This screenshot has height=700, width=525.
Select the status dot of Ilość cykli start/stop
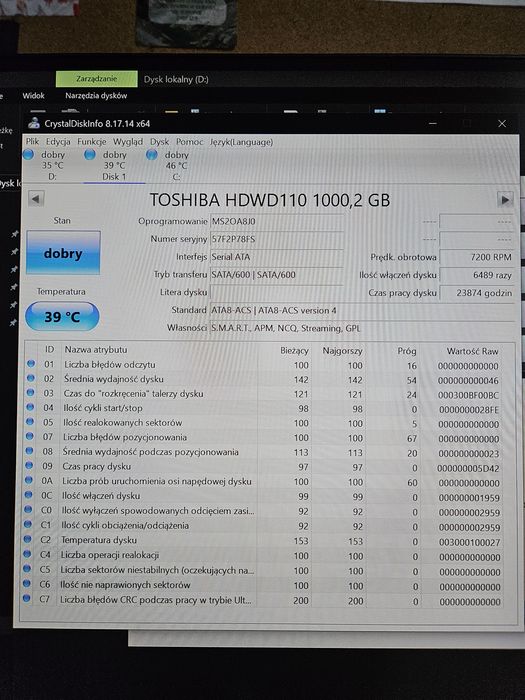(x=30, y=407)
